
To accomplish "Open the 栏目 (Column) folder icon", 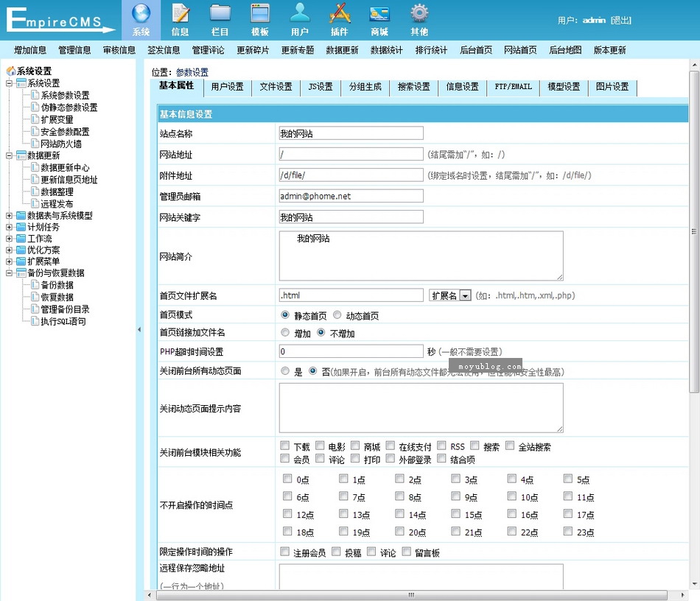I will click(x=220, y=13).
